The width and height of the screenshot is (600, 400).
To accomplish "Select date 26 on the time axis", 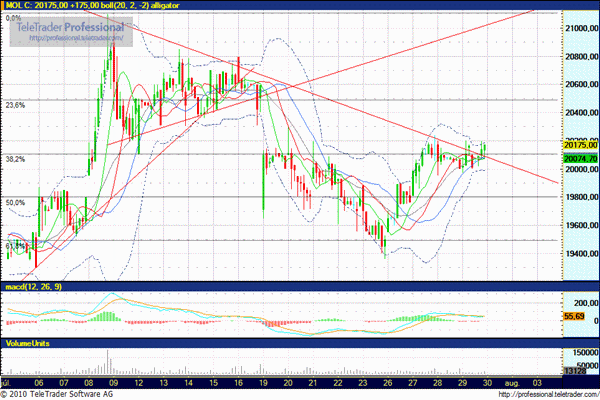I will (386, 382).
